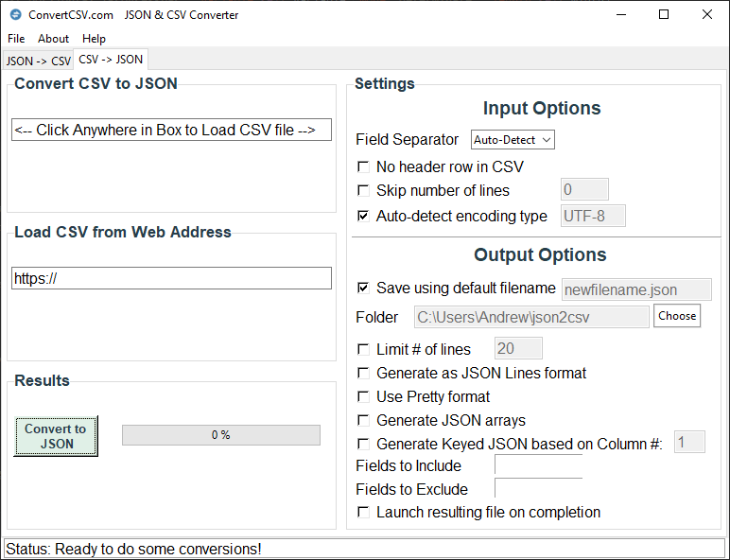Enable Launch resulting file on completion

coord(363,512)
